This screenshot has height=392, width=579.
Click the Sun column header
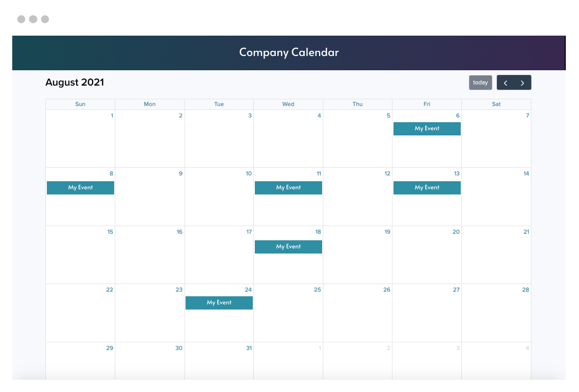point(81,104)
